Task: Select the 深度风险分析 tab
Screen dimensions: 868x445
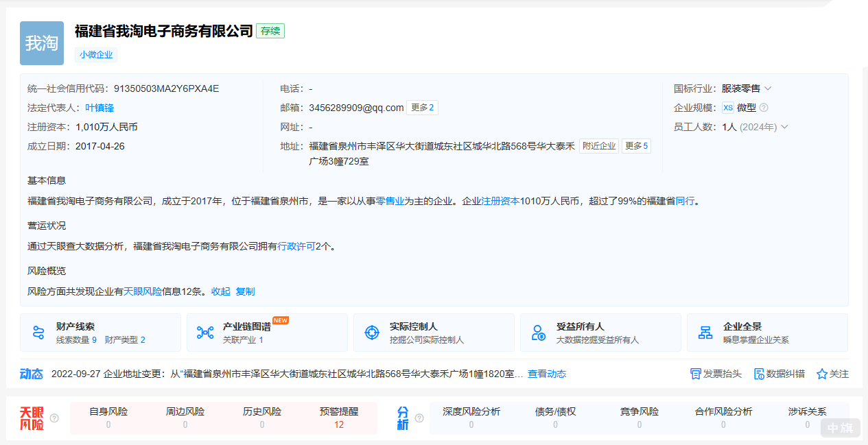Action: pyautogui.click(x=471, y=411)
